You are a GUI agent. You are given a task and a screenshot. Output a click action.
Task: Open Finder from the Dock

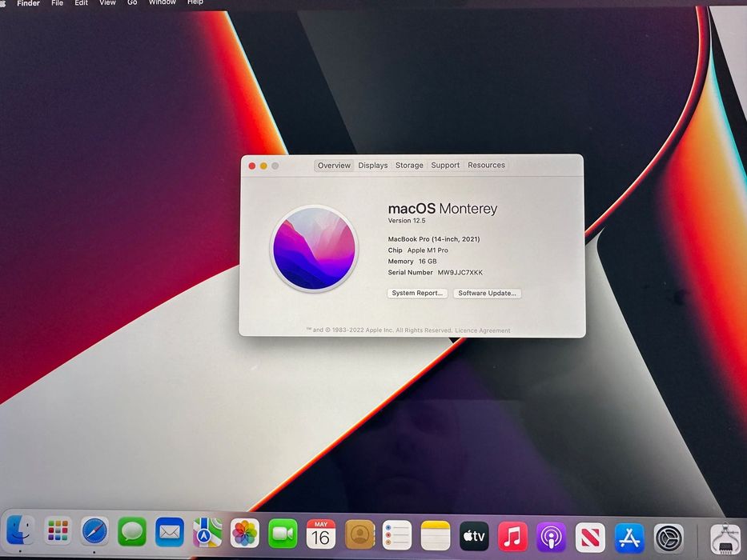click(x=20, y=531)
